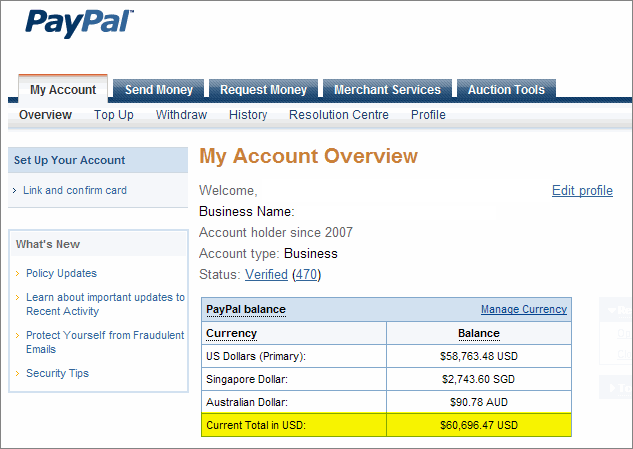Open the My Account tab

click(63, 89)
